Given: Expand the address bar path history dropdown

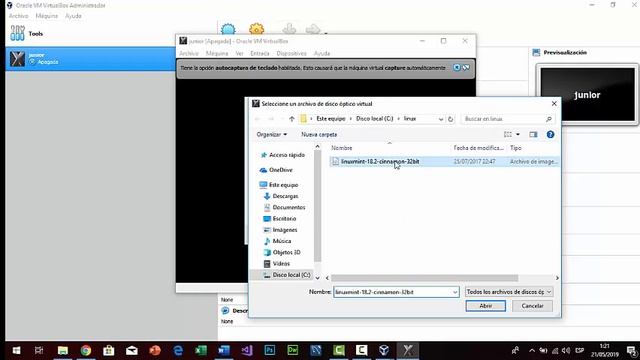Looking at the screenshot, I should click(441, 119).
